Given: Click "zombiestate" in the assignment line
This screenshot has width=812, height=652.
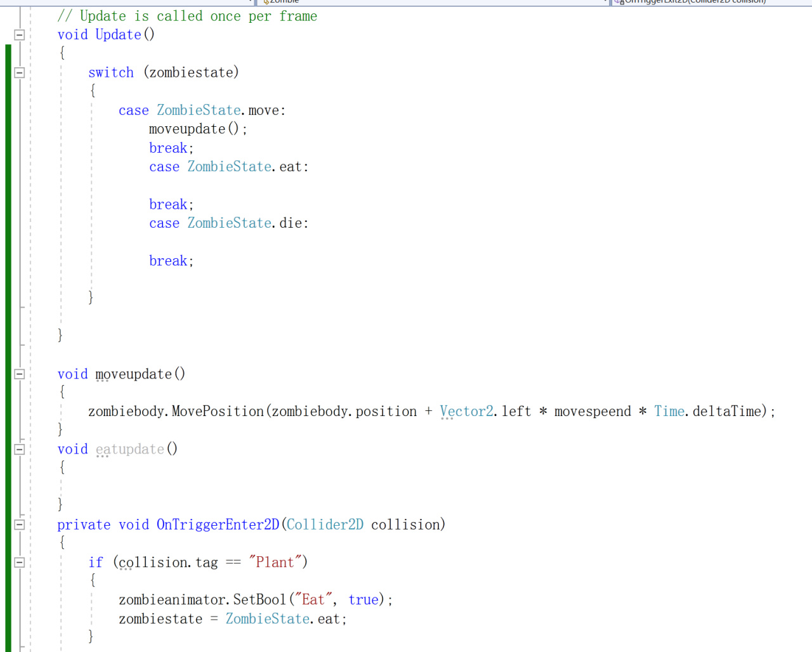Looking at the screenshot, I should coord(160,618).
